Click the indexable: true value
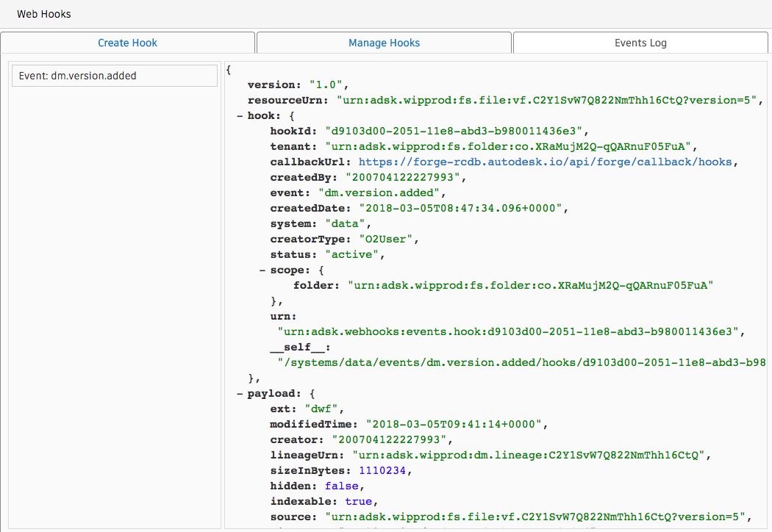The image size is (772, 532). pyautogui.click(x=358, y=501)
